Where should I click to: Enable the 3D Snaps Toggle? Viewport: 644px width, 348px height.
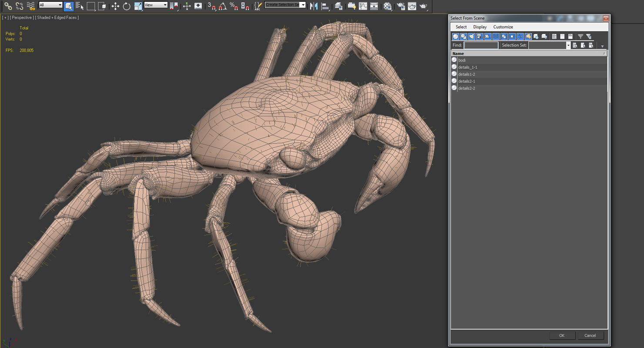(212, 6)
